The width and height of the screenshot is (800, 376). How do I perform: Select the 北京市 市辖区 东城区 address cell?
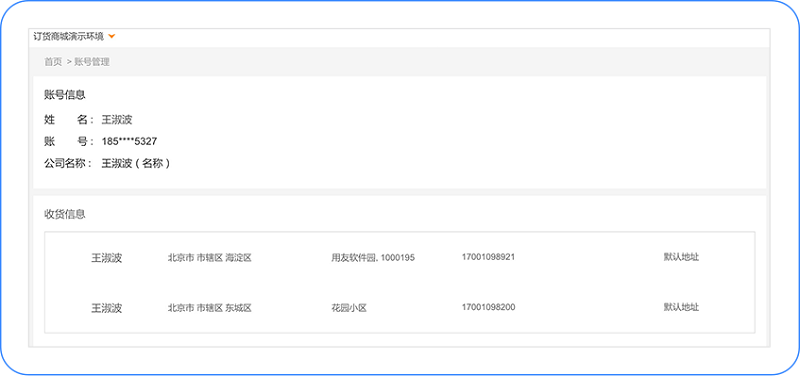(210, 308)
